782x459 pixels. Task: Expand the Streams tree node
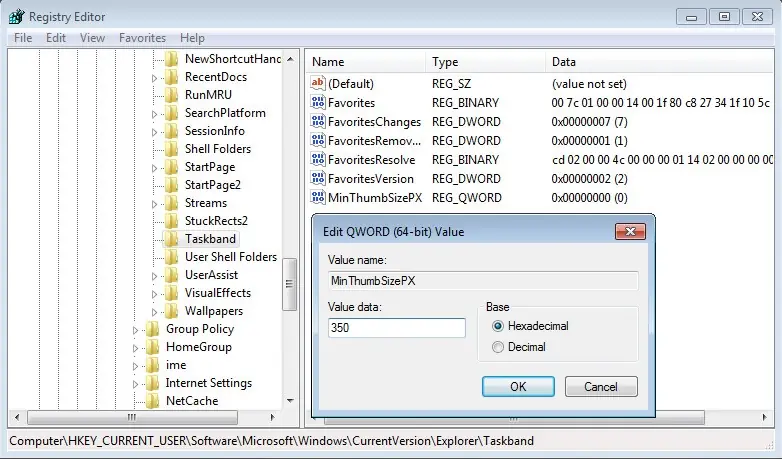[x=154, y=204]
